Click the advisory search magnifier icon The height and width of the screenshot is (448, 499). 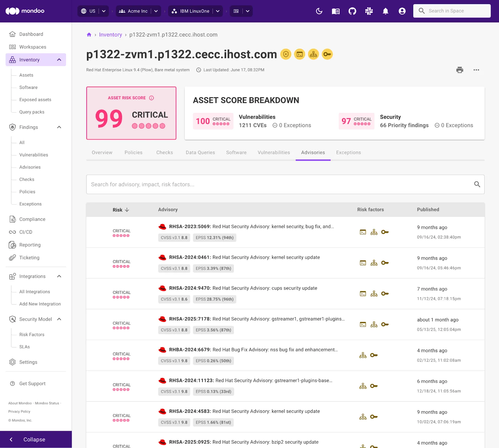(477, 184)
